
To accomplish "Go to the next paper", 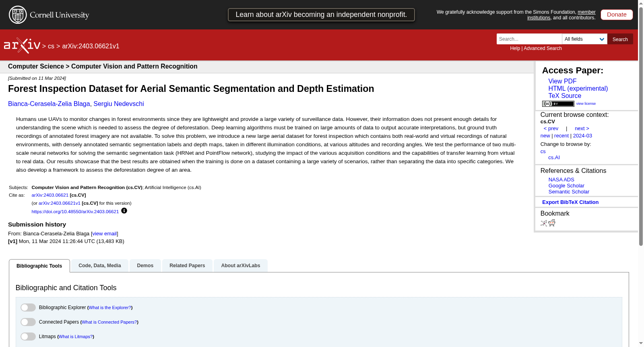I will 582,129.
